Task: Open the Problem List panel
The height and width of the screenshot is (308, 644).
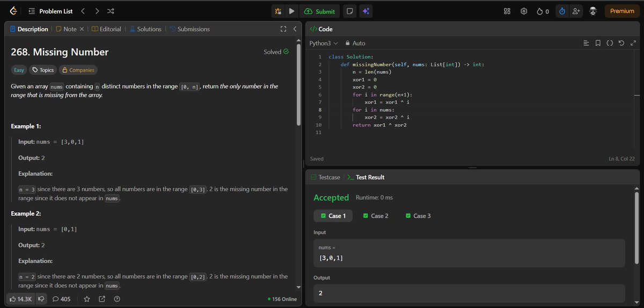Action: (x=50, y=11)
